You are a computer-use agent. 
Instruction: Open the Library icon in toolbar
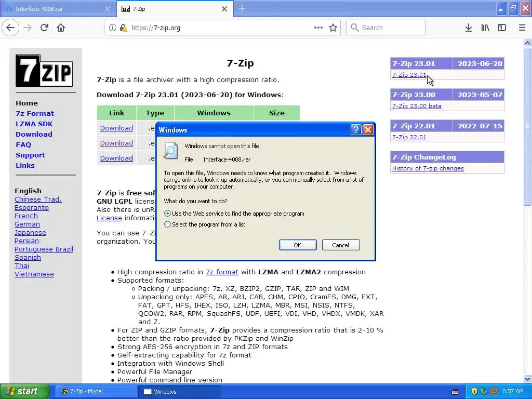pos(485,28)
